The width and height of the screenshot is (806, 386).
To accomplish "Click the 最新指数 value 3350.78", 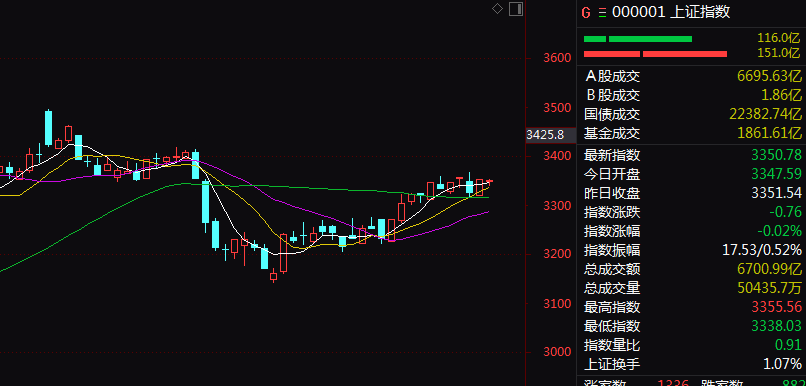I will (776, 155).
